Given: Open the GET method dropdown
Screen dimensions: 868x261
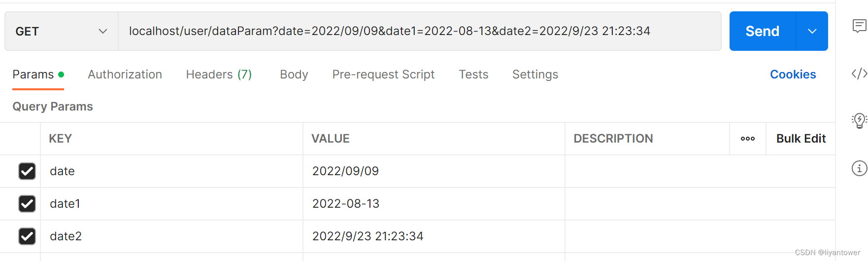Looking at the screenshot, I should click(62, 31).
